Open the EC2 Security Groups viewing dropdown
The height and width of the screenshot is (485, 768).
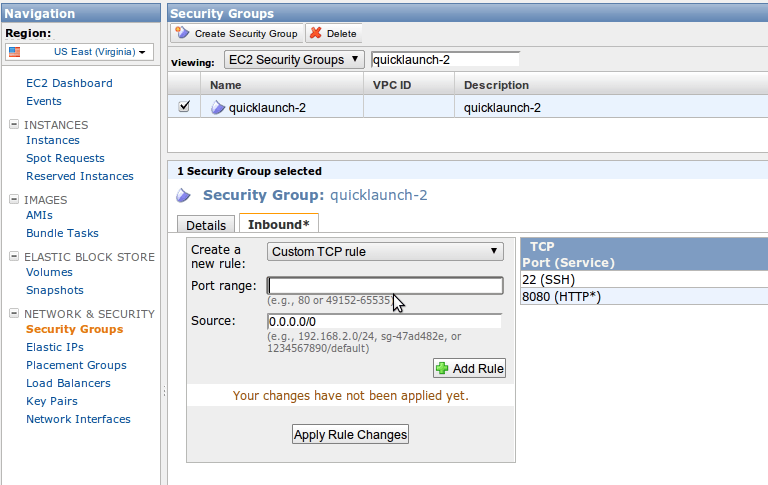294,60
